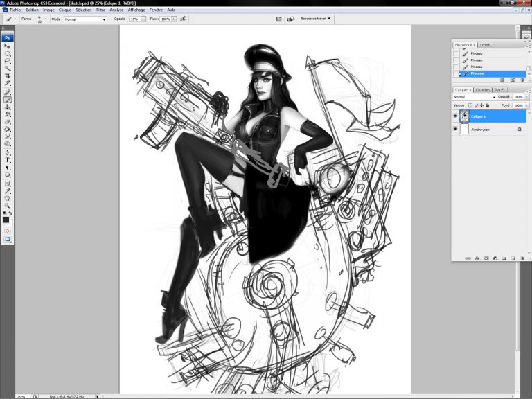Screen dimensions: 532x399
Task: Select the Paint Bucket tool
Action: coord(7,129)
